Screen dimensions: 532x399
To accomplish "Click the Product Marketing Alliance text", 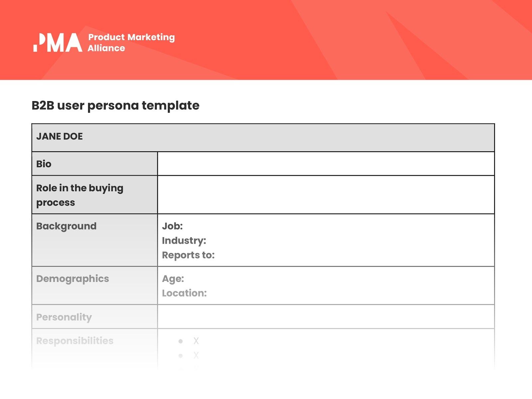I will coord(131,43).
